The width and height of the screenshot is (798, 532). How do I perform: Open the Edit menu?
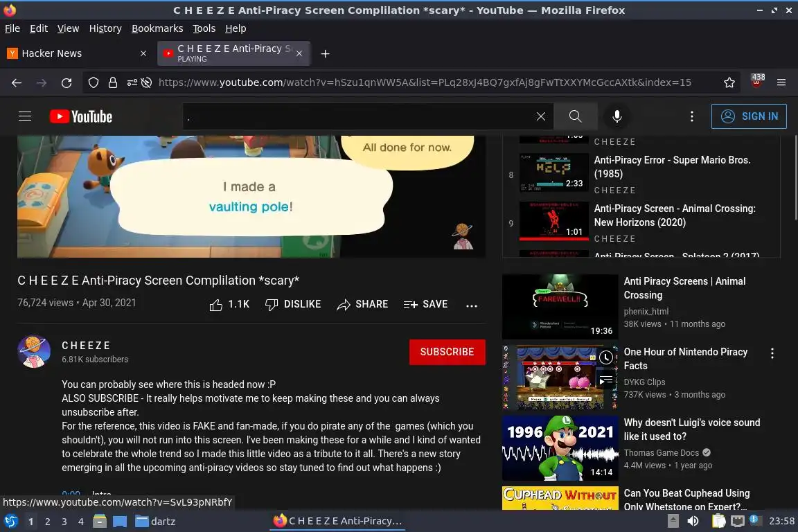[39, 28]
